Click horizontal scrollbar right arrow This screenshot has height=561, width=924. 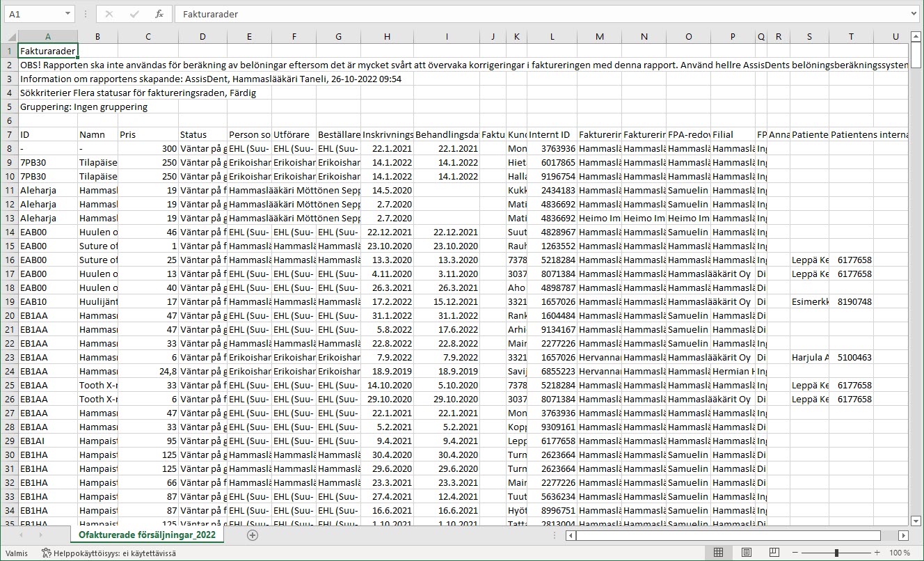click(x=903, y=535)
